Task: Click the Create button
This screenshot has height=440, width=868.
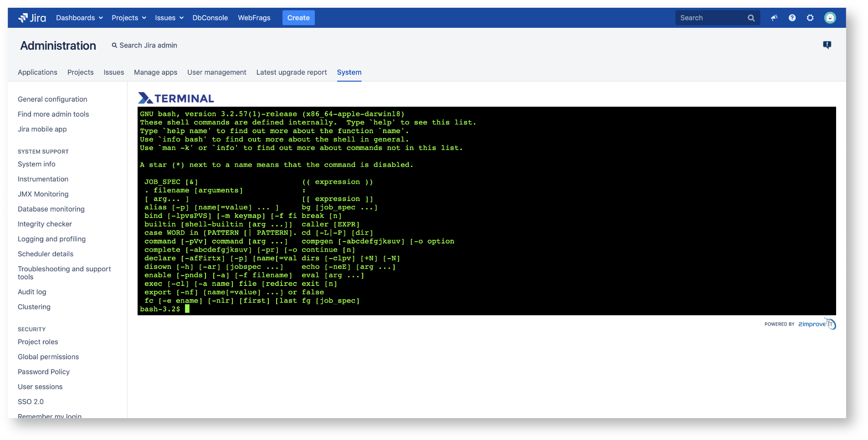Action: [x=298, y=18]
